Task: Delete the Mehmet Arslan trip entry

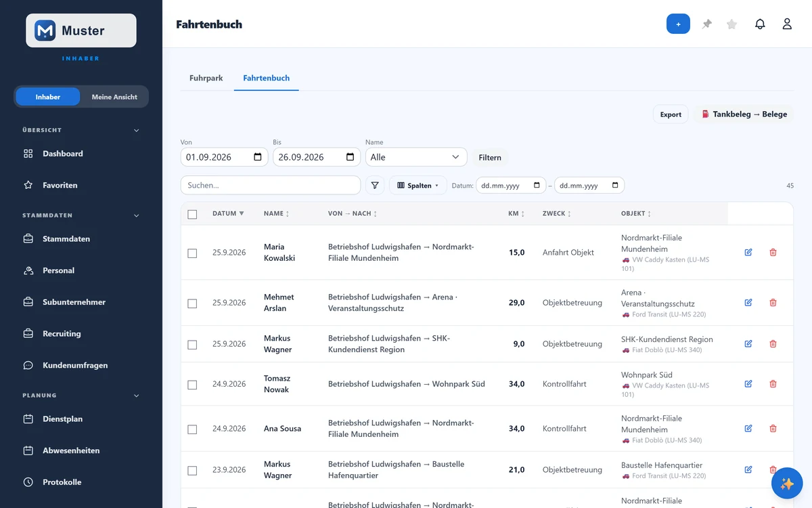Action: tap(773, 303)
